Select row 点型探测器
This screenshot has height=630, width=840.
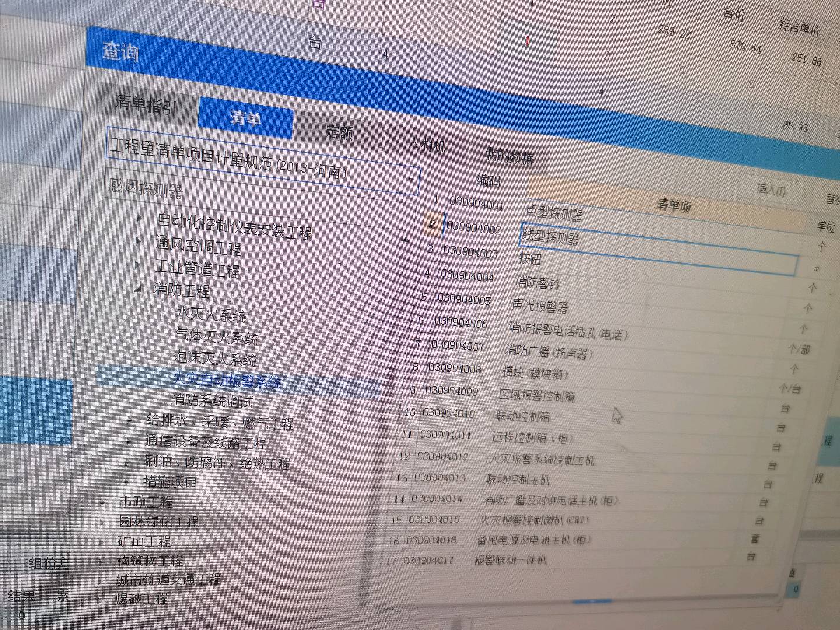pyautogui.click(x=554, y=213)
